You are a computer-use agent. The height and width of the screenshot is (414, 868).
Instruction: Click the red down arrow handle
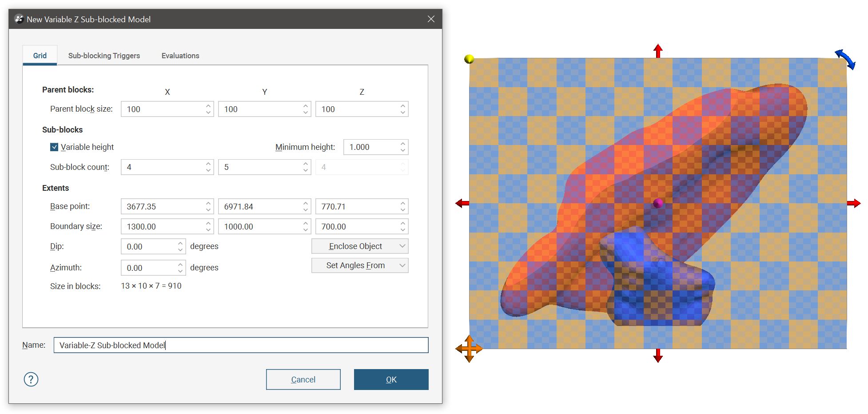click(658, 356)
